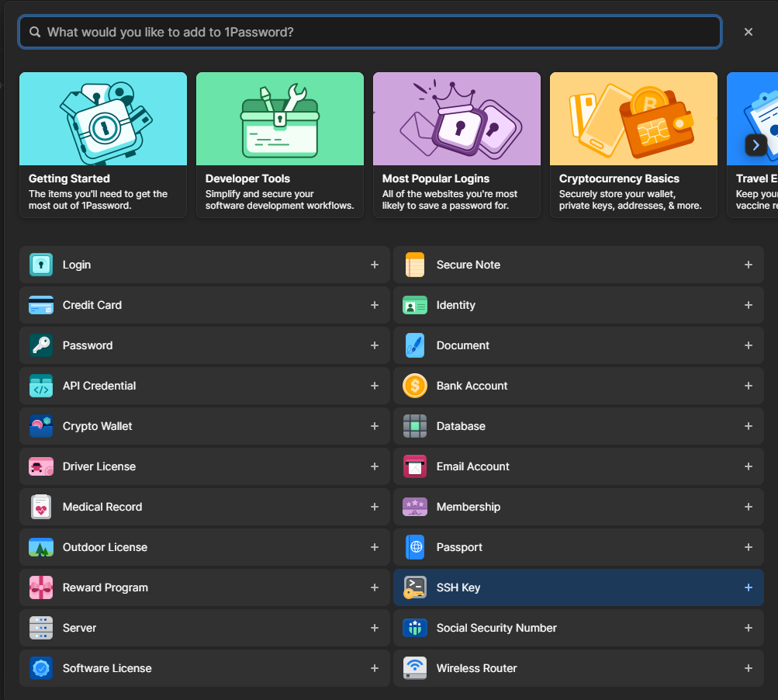Choose the API Credential item type
Image resolution: width=778 pixels, height=700 pixels.
tap(99, 386)
